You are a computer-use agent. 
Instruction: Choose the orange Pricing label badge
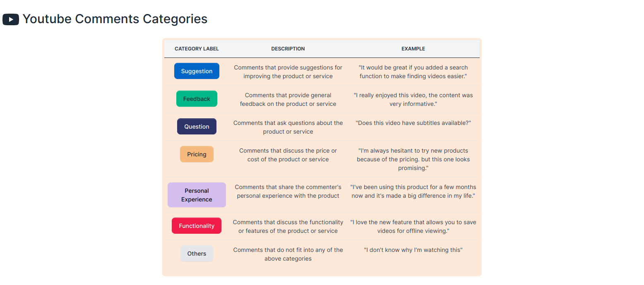click(197, 154)
